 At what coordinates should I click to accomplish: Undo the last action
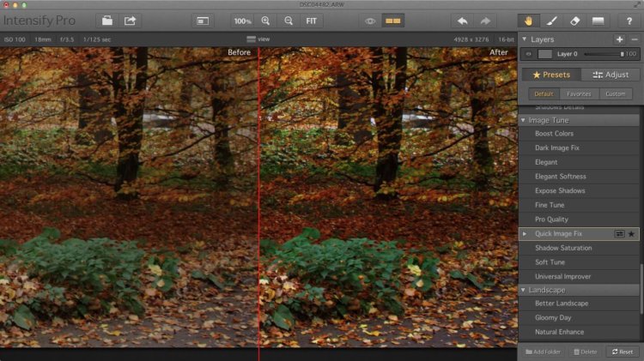[463, 21]
